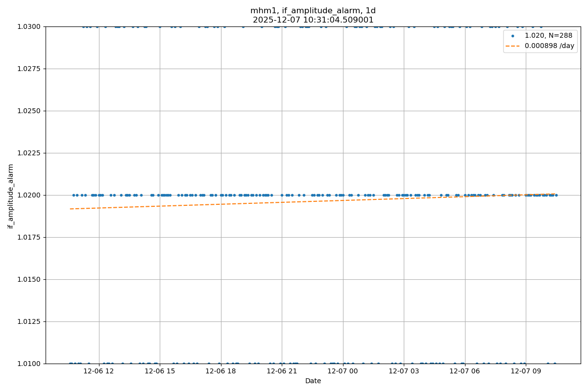Click the "12-07 00" x-axis tick label
588x392 pixels.
click(343, 371)
